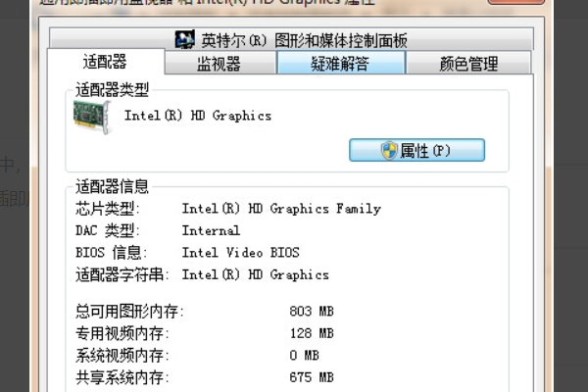Select the 疑难解答 tab

[x=341, y=63]
